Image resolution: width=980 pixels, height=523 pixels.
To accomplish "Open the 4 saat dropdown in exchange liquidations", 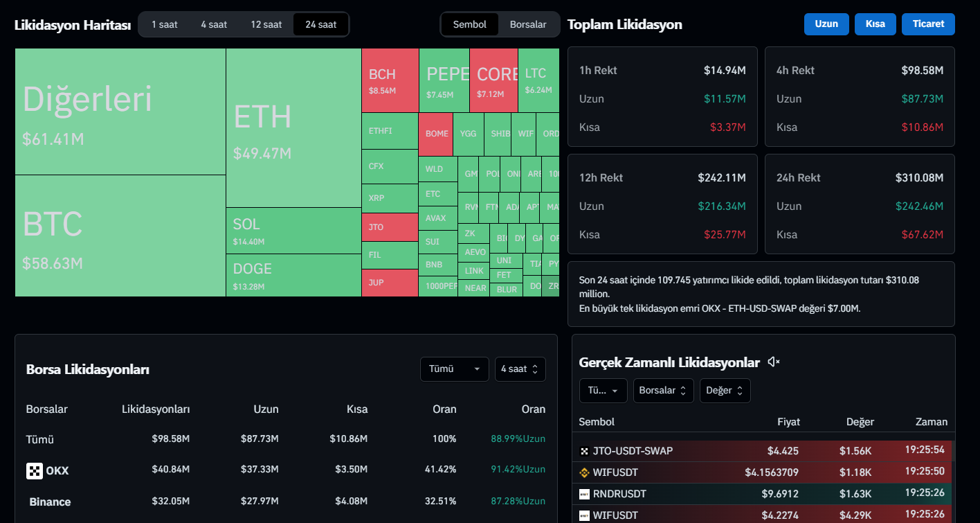I will [x=520, y=369].
